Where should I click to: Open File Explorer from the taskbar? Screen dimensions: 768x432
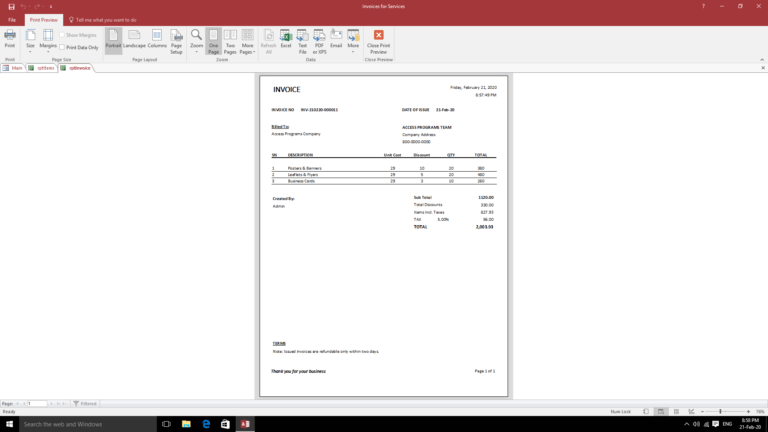tap(186, 424)
